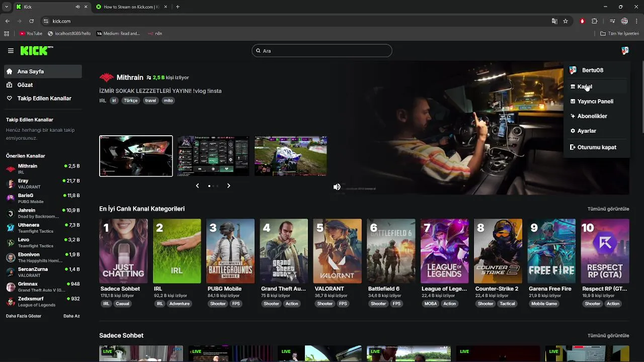This screenshot has height=362, width=644.
Task: Reload the page with browser refresh icon
Action: [x=31, y=21]
